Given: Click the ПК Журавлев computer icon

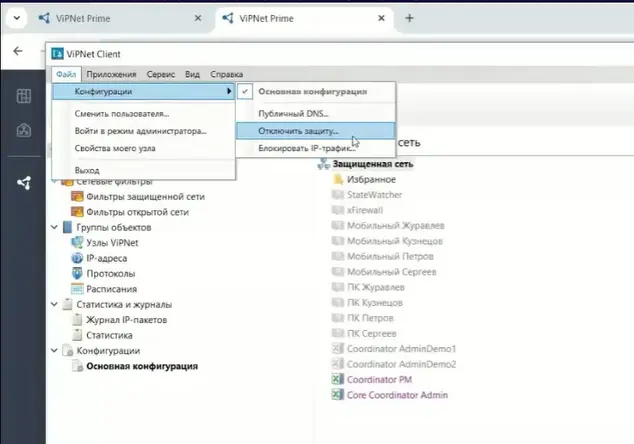Looking at the screenshot, I should point(338,287).
